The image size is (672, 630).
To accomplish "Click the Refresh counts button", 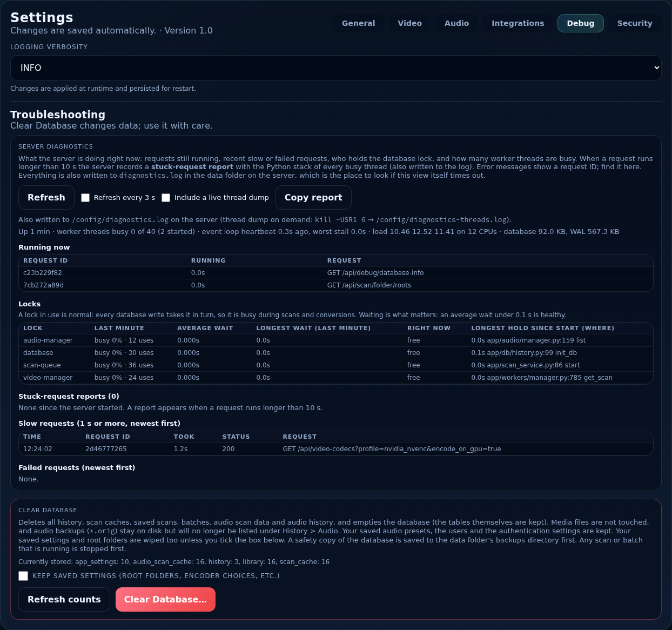I will [x=64, y=599].
